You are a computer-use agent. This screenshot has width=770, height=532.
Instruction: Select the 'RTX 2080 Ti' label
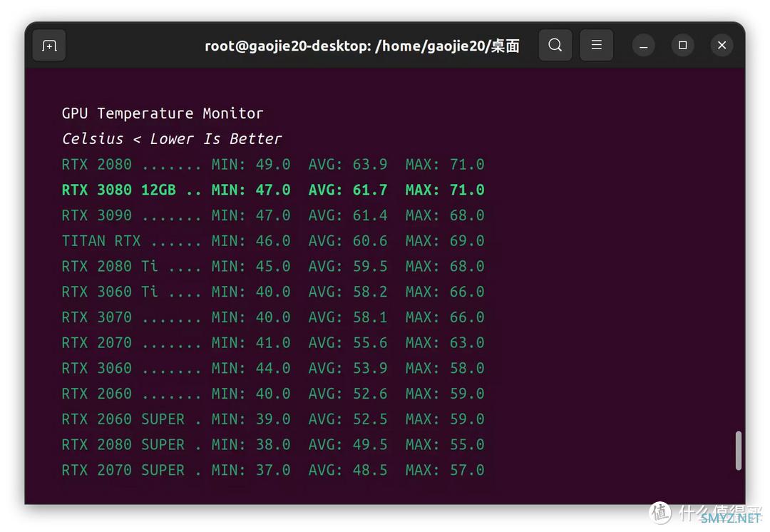tap(110, 266)
